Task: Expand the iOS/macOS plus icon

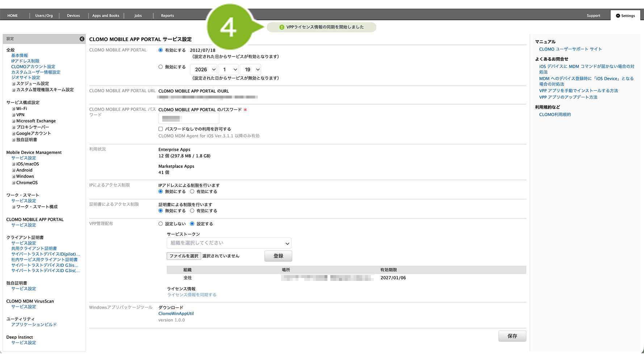Action: pyautogui.click(x=13, y=164)
